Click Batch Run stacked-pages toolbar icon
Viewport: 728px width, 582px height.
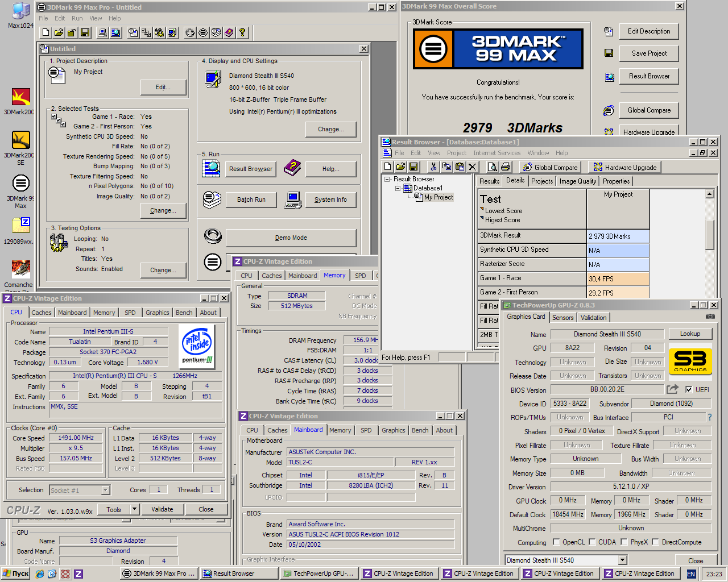(x=216, y=33)
